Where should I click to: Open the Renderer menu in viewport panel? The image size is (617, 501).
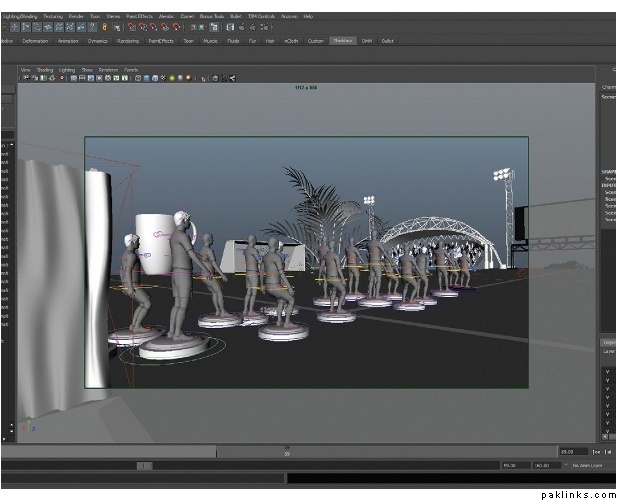click(108, 70)
